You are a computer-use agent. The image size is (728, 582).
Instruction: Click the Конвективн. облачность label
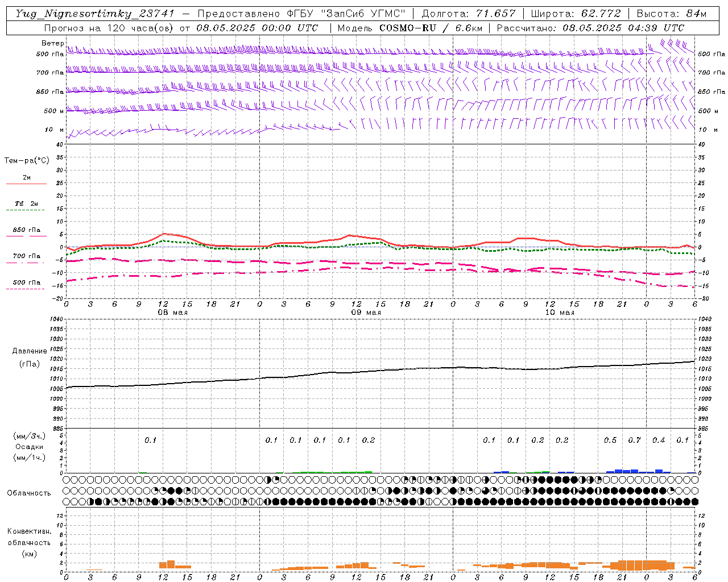click(x=29, y=537)
